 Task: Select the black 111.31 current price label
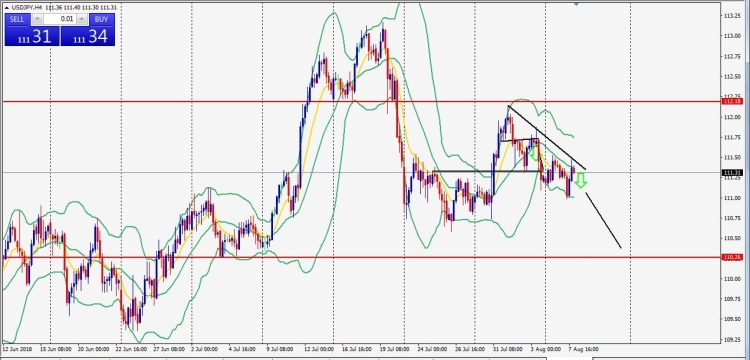[x=732, y=173]
